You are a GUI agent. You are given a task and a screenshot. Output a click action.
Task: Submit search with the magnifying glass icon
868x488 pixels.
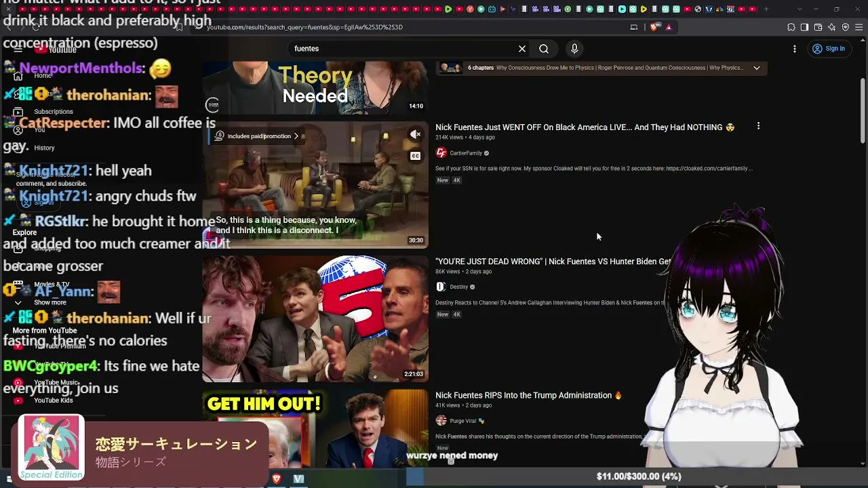(544, 49)
